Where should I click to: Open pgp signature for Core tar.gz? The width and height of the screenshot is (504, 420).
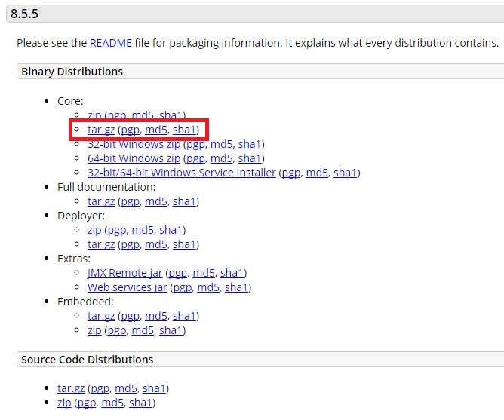pyautogui.click(x=131, y=130)
